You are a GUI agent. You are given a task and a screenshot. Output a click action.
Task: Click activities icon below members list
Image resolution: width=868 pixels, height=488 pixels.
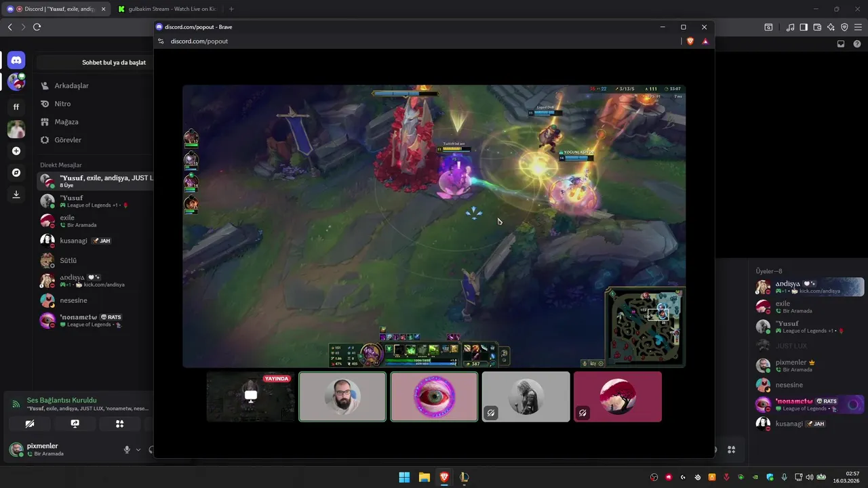tap(731, 449)
